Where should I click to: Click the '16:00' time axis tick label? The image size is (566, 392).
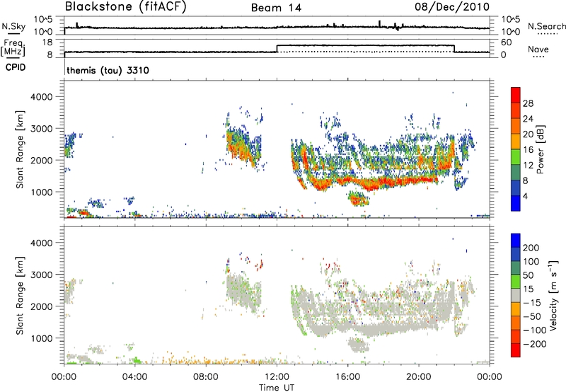point(347,377)
